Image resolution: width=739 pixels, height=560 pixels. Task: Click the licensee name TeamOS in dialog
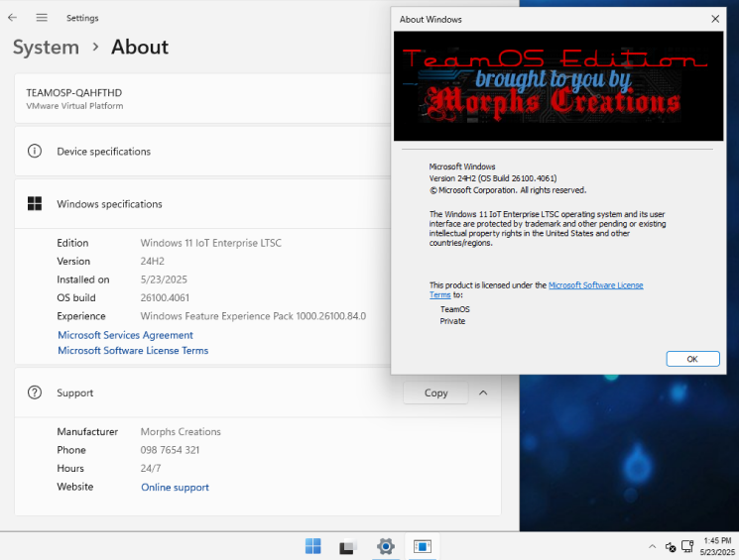click(454, 309)
